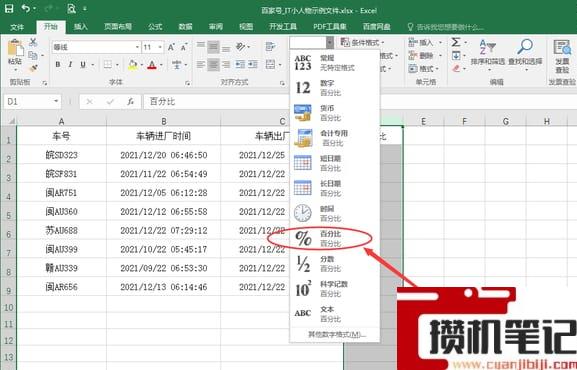Select 常规 general format in the list
The width and height of the screenshot is (577, 370).
coord(334,63)
